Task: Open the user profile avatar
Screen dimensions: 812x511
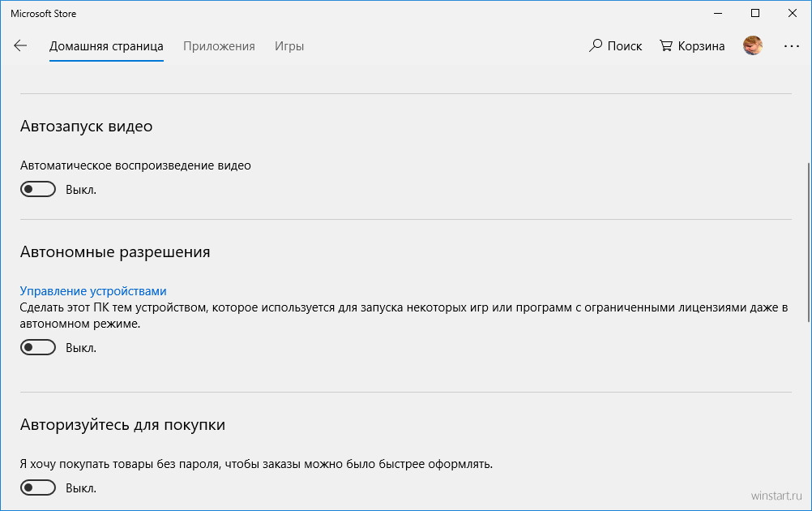Action: [x=753, y=45]
